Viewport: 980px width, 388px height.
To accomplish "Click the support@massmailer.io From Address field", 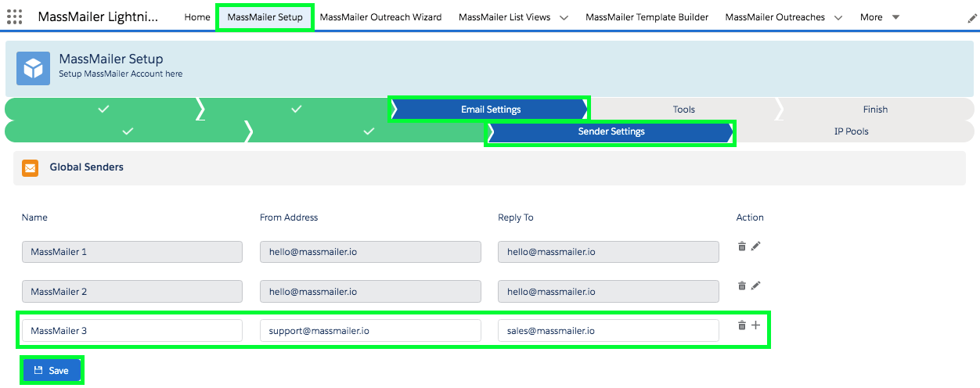I will (x=370, y=331).
